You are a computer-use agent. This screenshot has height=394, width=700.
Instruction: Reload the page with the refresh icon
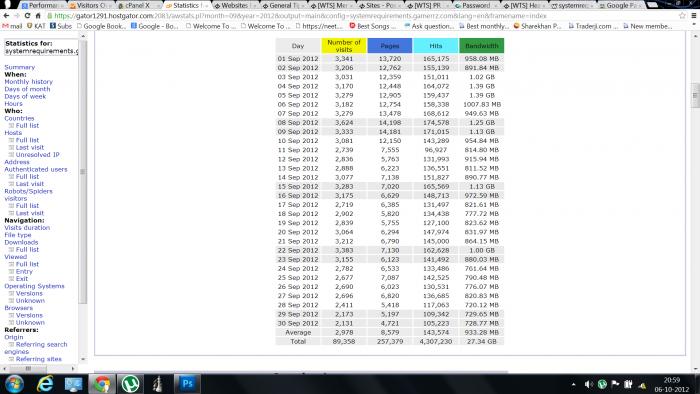point(27,16)
